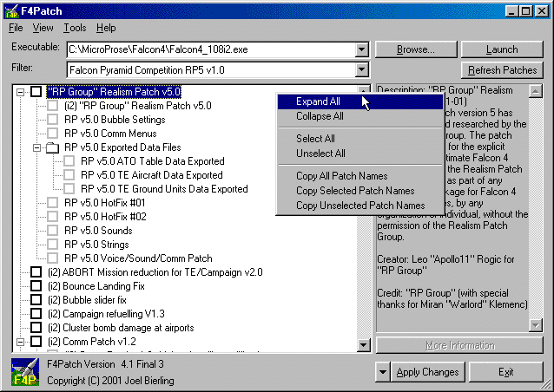The height and width of the screenshot is (392, 554).
Task: Toggle RP v5.0 HotFix #01 checkbox
Action: (53, 203)
